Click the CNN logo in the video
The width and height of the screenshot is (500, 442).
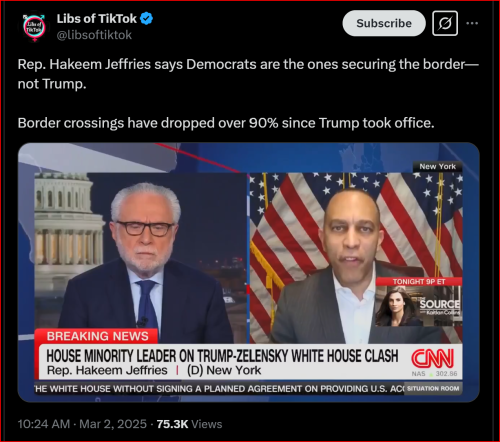[x=432, y=358]
